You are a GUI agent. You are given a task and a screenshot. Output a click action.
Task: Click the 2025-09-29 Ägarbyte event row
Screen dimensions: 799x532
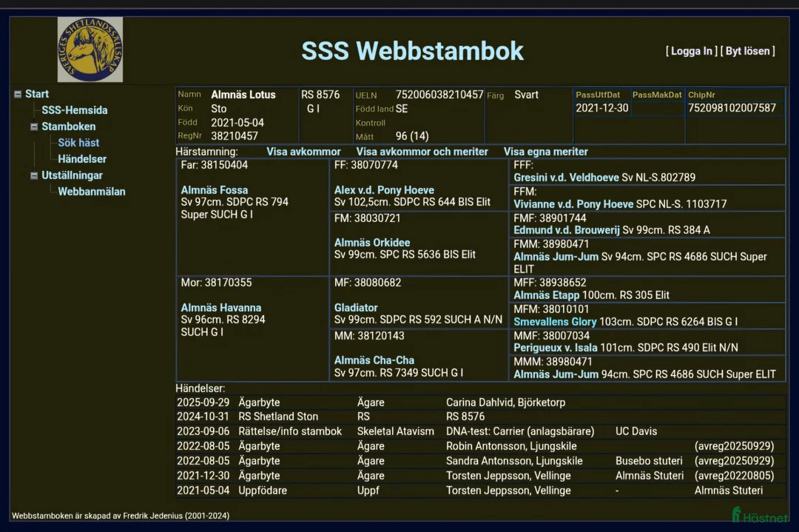(480, 402)
